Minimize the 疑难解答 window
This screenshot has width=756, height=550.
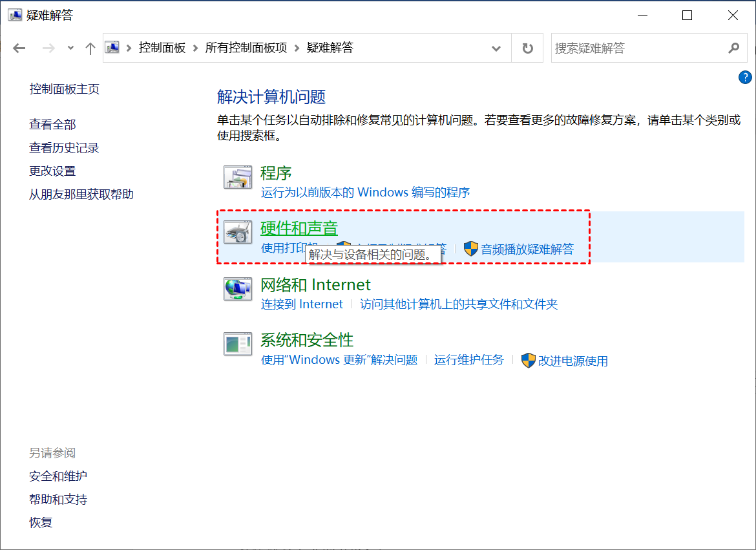click(642, 16)
